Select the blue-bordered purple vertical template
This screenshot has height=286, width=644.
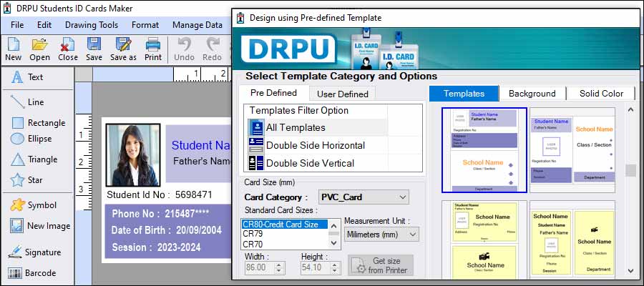(484, 150)
